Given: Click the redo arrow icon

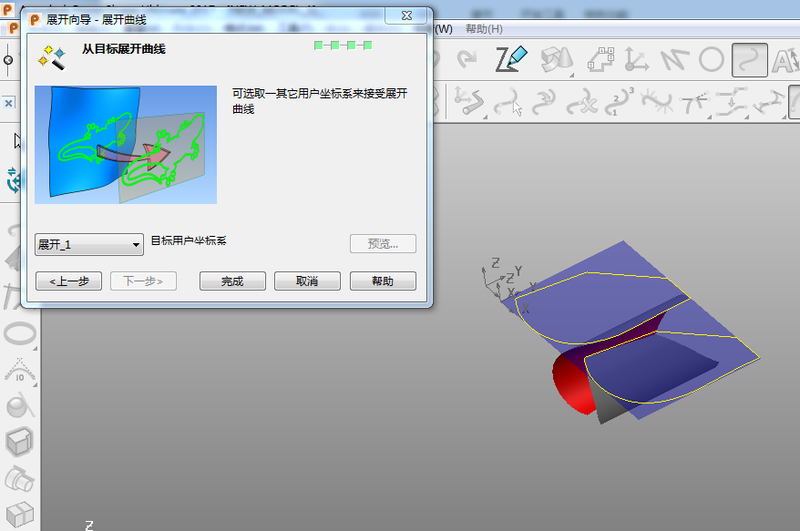Looking at the screenshot, I should tap(466, 59).
